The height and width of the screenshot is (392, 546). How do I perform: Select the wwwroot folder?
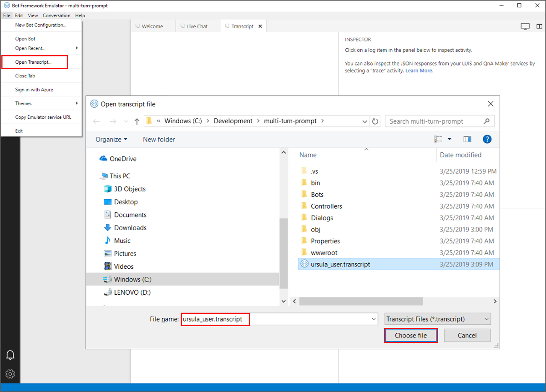point(319,252)
